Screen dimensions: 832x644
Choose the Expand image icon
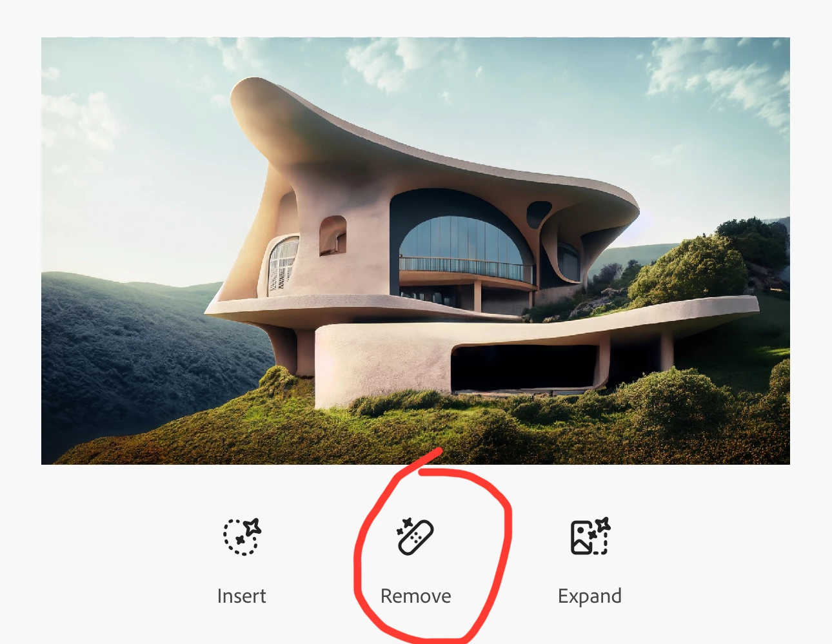pyautogui.click(x=590, y=536)
